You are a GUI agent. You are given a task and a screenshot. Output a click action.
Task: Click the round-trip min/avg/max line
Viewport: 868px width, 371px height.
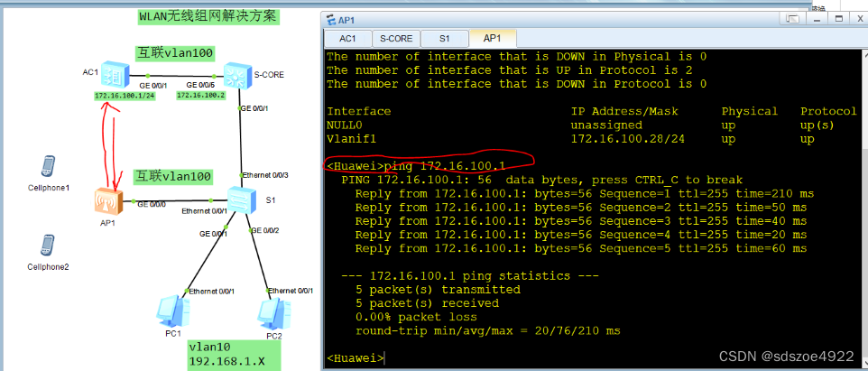click(488, 331)
